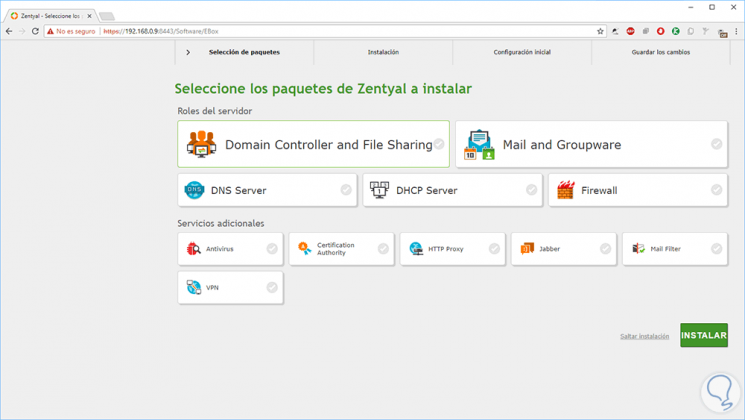Follow the Saltar instalación link
Screen dimensions: 745x420
pyautogui.click(x=644, y=336)
